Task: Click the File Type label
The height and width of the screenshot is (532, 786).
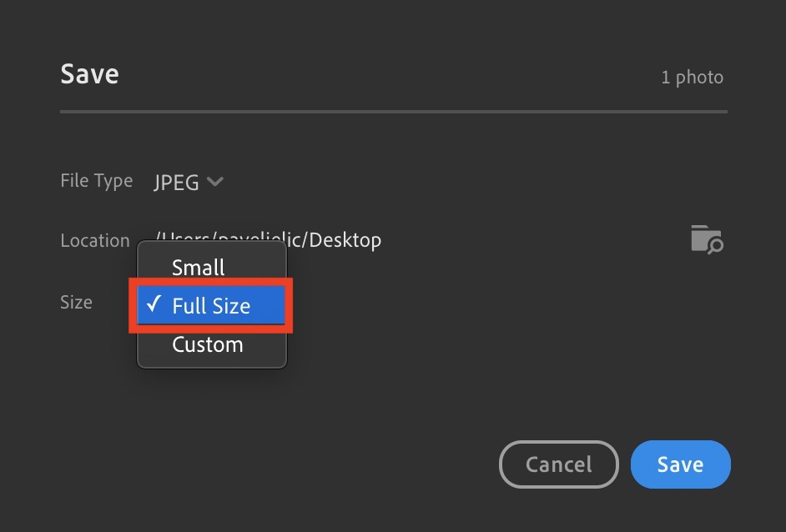Action: coord(96,181)
